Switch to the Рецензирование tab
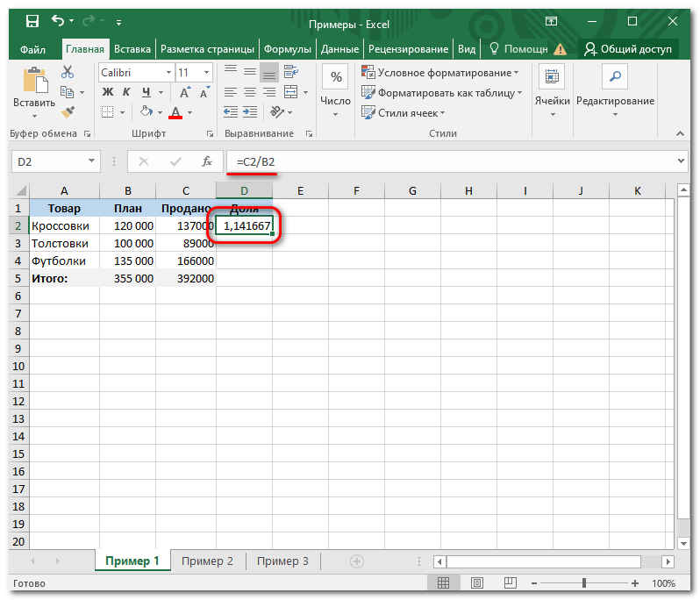The image size is (700, 600). coord(409,49)
